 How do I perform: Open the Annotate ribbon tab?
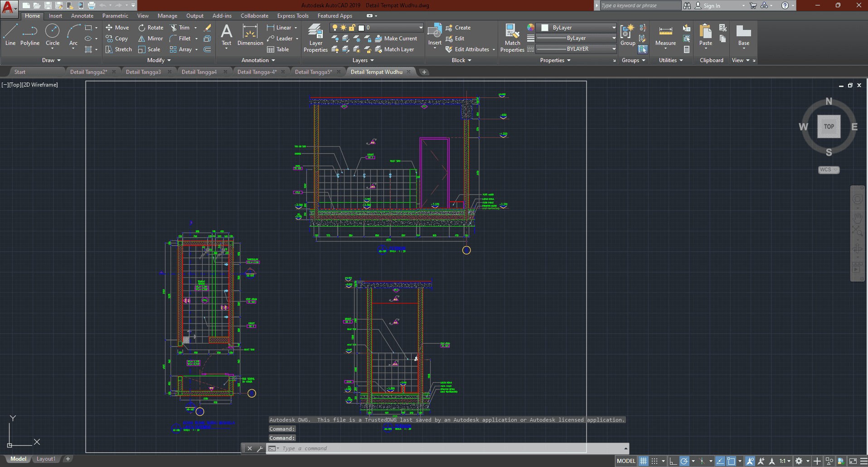(x=82, y=16)
